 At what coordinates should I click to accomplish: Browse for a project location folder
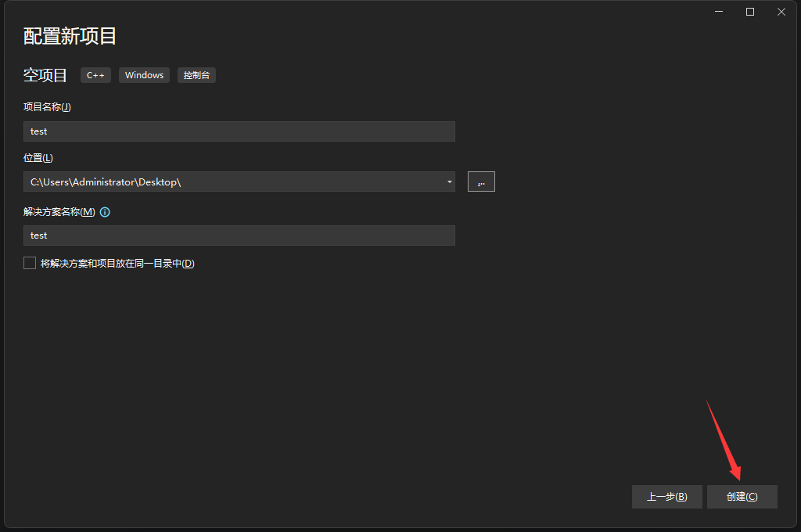coord(481,182)
